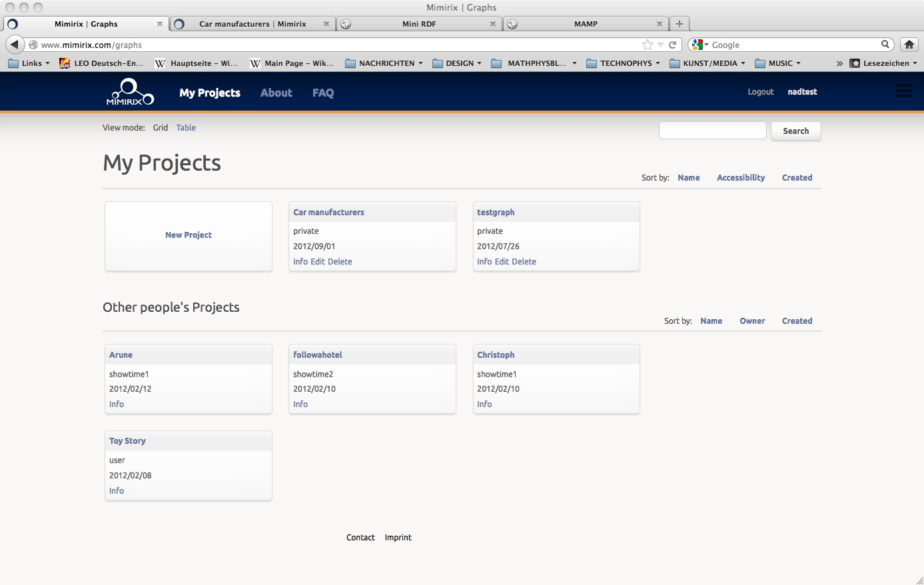Click the Google search magnifier icon
Viewport: 924px width, 585px height.
pyautogui.click(x=885, y=45)
